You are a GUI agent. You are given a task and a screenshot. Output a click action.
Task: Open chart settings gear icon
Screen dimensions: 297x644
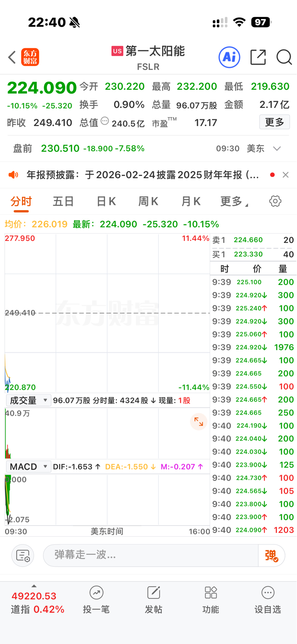click(x=275, y=201)
